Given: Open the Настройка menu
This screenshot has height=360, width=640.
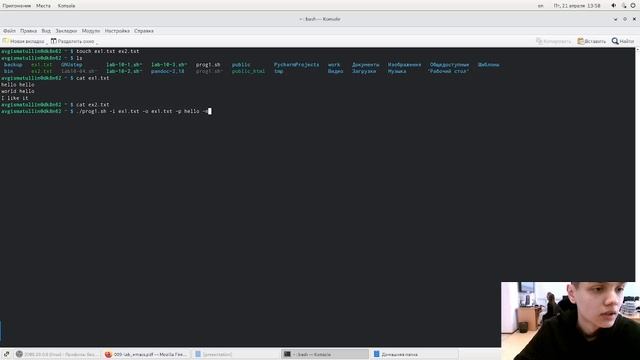Looking at the screenshot, I should tap(117, 31).
